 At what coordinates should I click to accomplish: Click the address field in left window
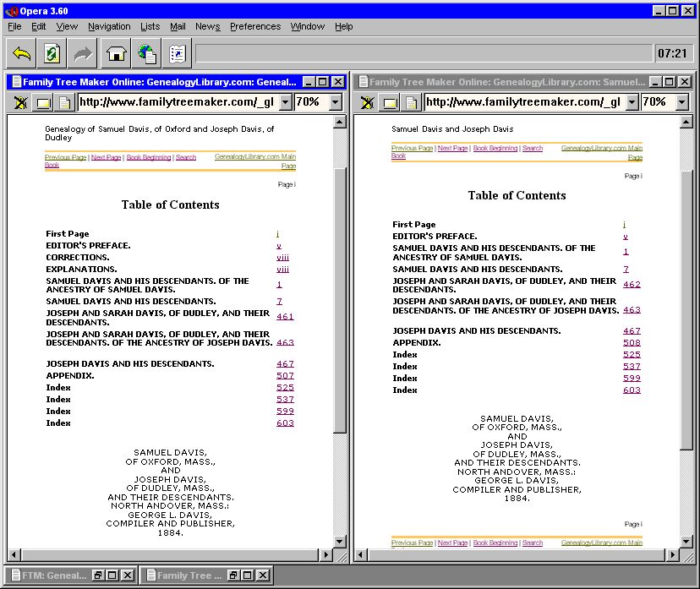click(178, 102)
